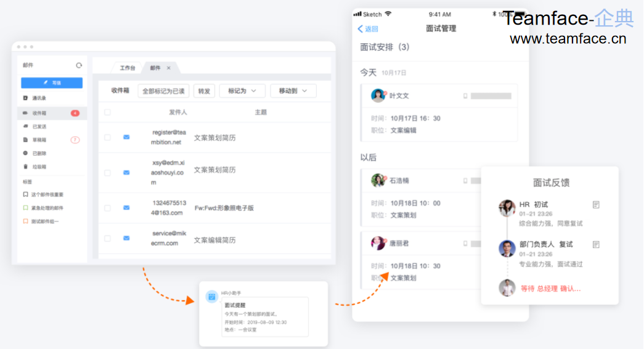The height and width of the screenshot is (349, 644).
Task: Click envelope icon of service@mikecrm.com mail
Action: (x=126, y=238)
